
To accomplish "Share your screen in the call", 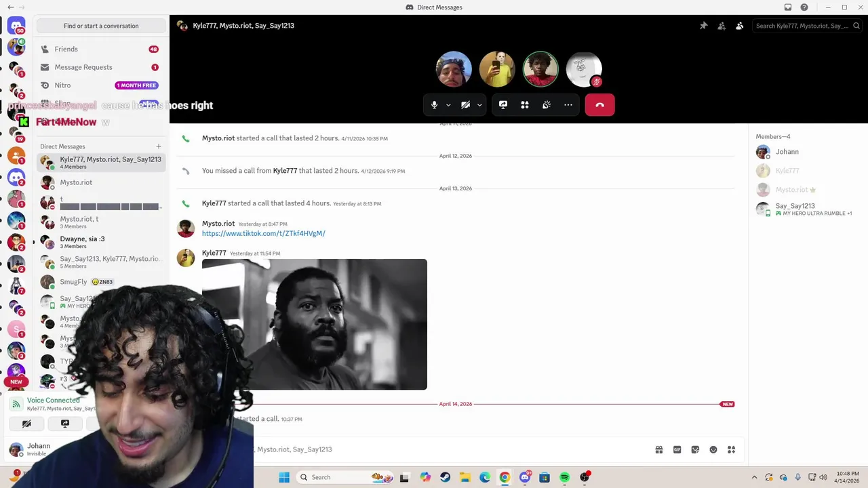I will tap(503, 105).
